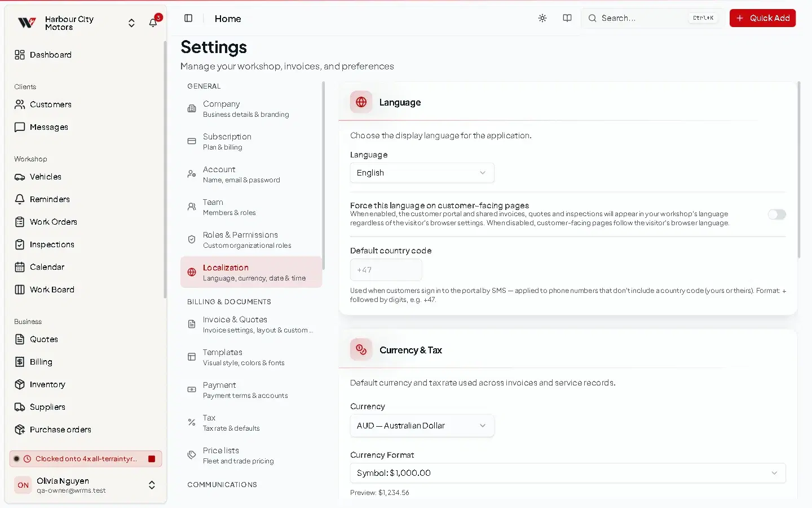Click the Account user icon
812x508 pixels.
192,174
